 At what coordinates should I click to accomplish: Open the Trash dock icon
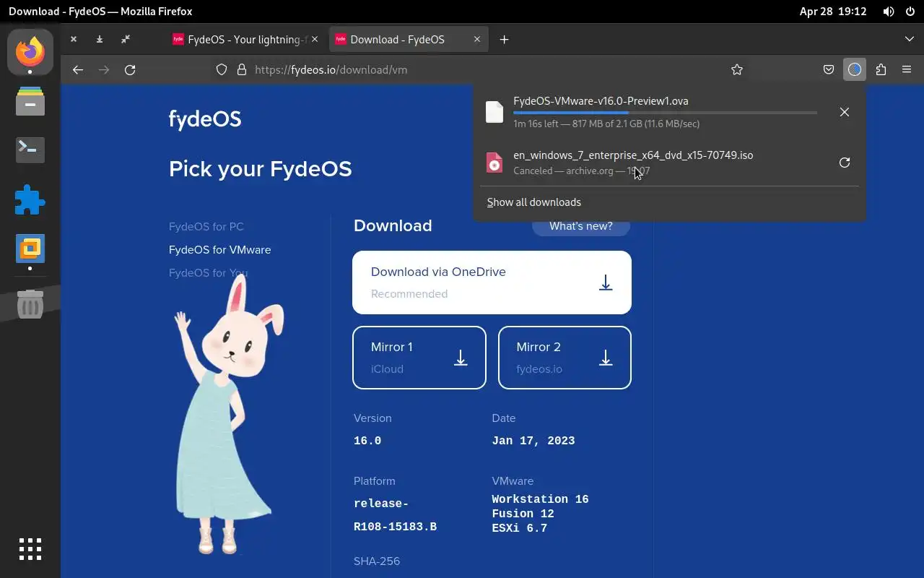pos(30,304)
